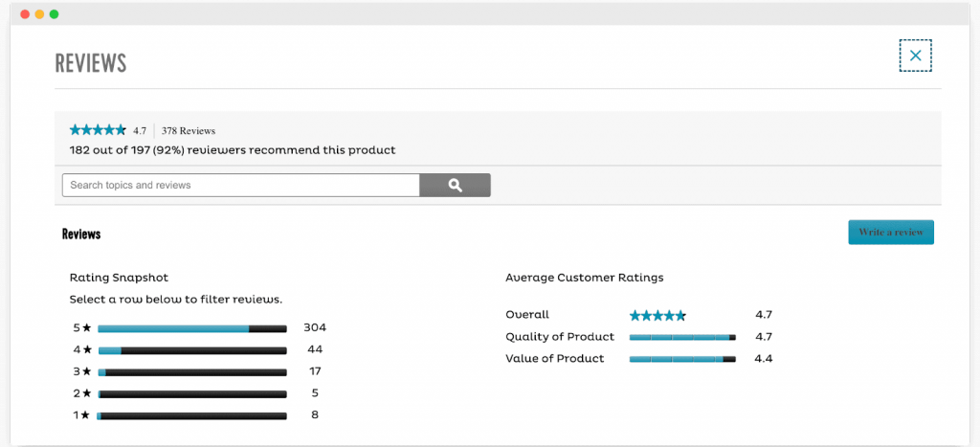This screenshot has width=980, height=447.
Task: Click the 44 count next to 4 stars
Action: tap(315, 349)
